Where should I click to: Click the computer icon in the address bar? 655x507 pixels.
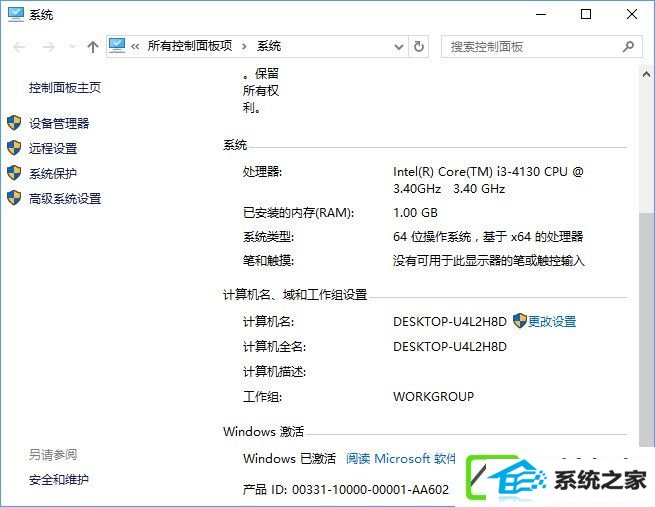[117, 46]
